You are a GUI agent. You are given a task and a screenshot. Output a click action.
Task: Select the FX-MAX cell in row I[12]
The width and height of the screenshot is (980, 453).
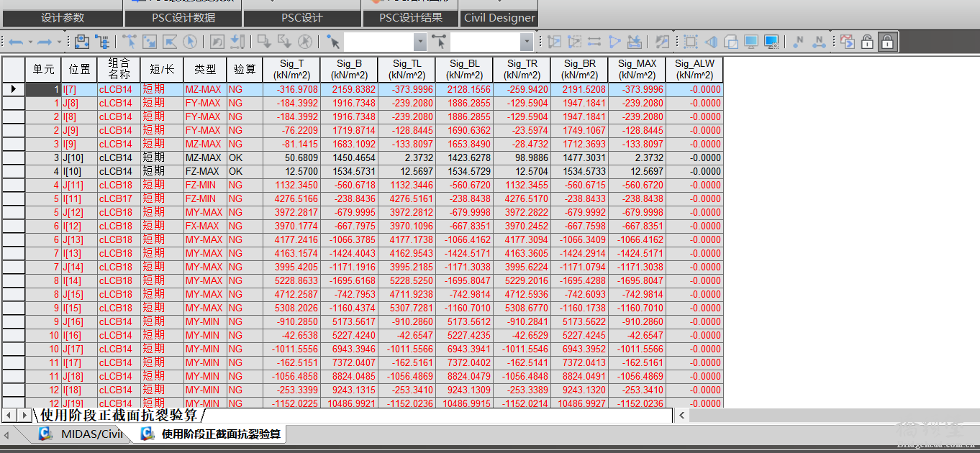click(x=205, y=226)
